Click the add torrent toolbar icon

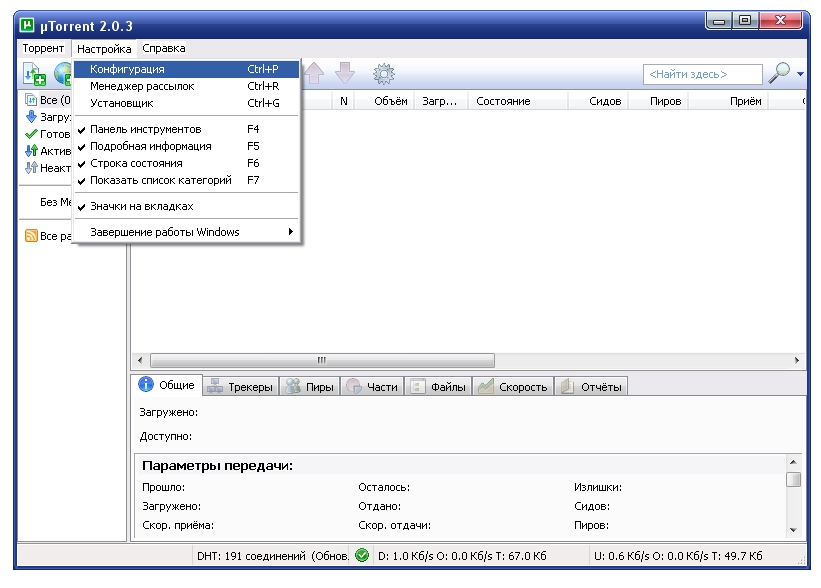pos(35,74)
